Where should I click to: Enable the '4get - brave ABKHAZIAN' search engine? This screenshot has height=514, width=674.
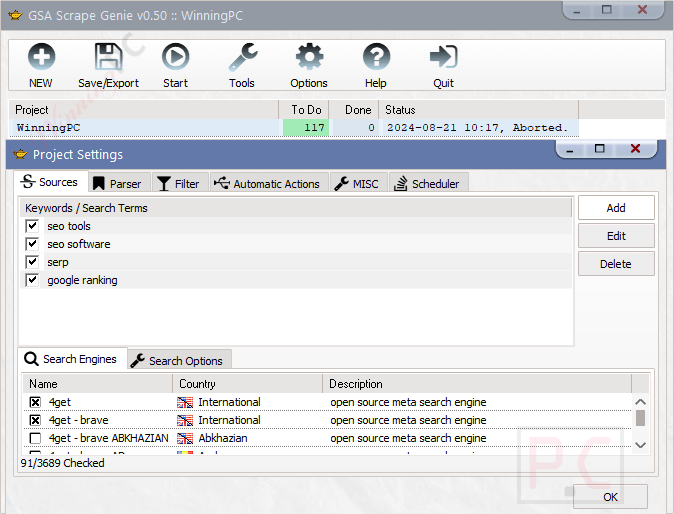pyautogui.click(x=35, y=439)
